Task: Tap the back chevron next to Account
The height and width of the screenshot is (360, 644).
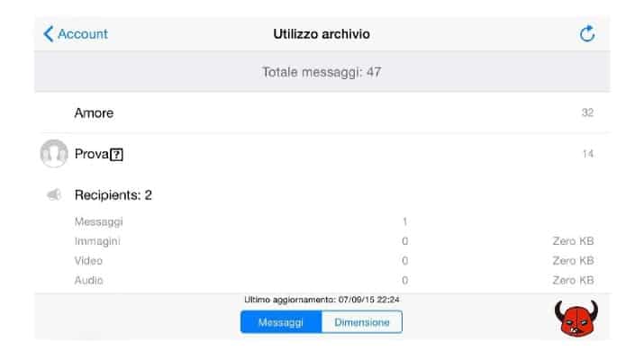Action: point(48,34)
